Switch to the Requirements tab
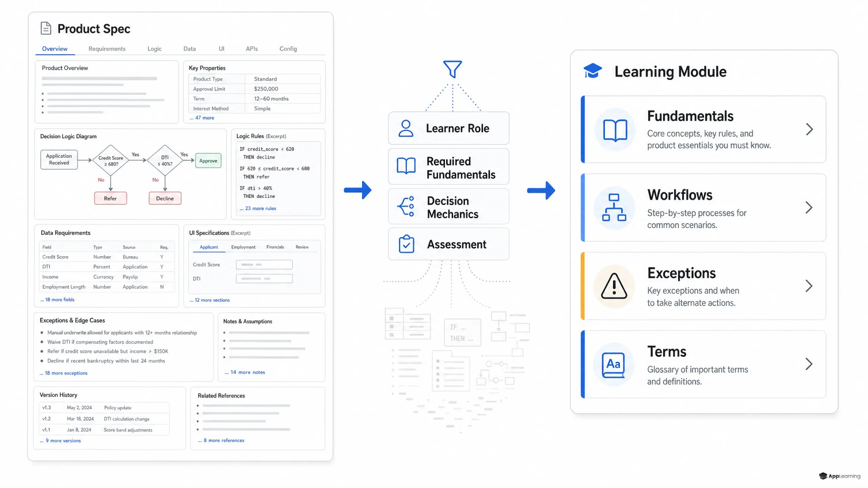Screen dimensions: 868x488 coord(107,49)
